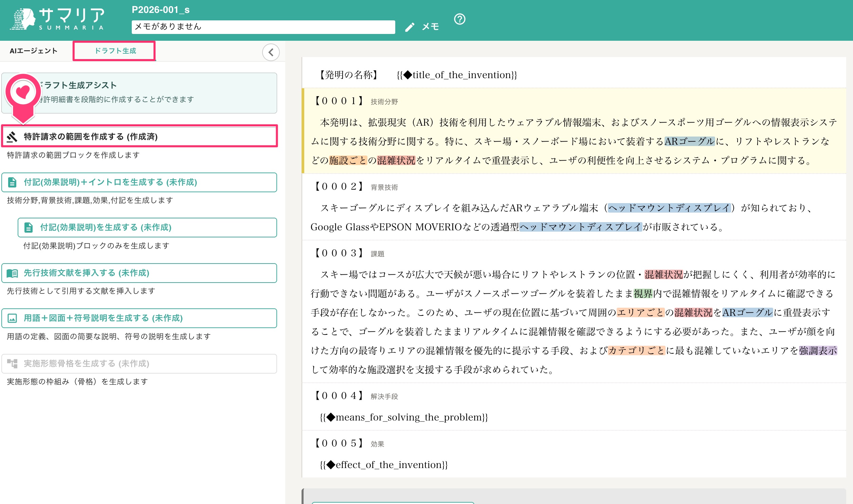Click paragraph 【0005】 number
This screenshot has height=504, width=853.
pyautogui.click(x=339, y=443)
